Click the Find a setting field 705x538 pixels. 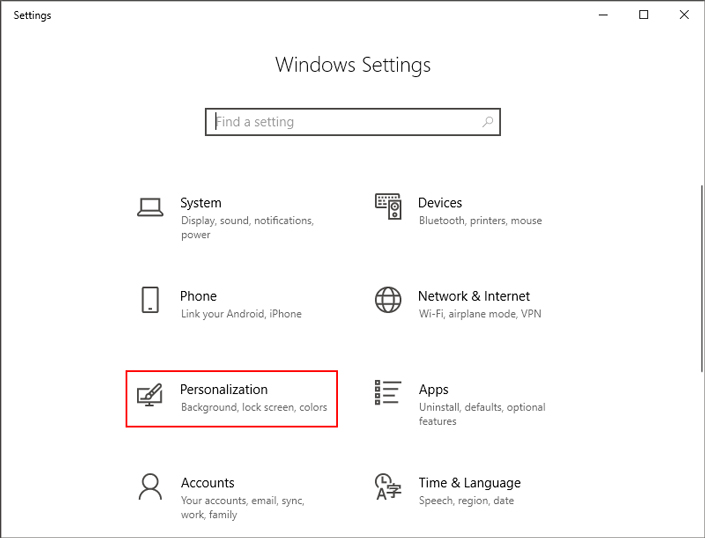(353, 122)
